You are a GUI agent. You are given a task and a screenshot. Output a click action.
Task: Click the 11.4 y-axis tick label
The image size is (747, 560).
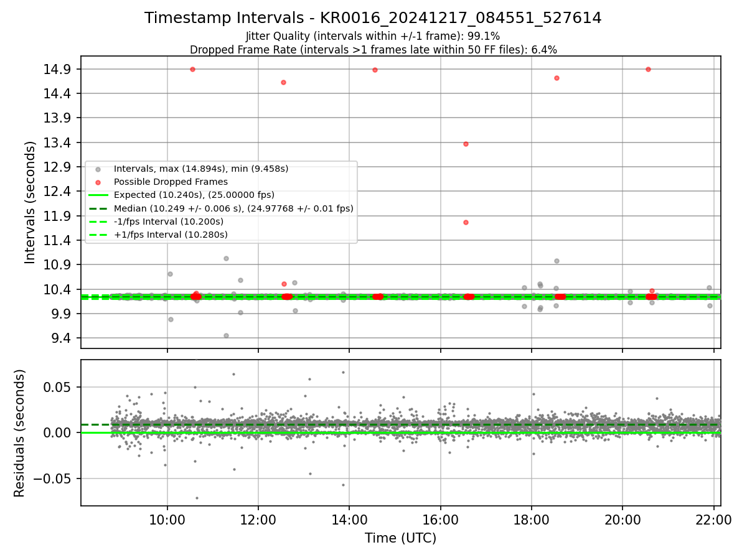(x=58, y=240)
